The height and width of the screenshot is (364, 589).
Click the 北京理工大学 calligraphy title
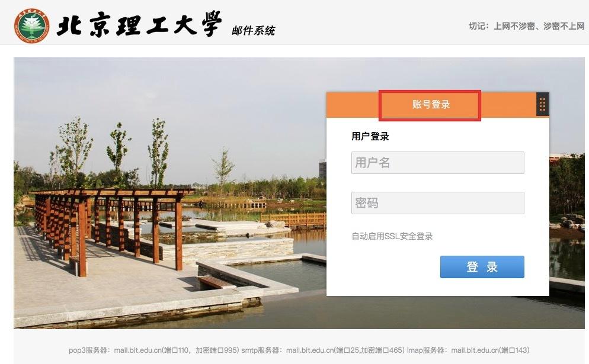140,25
